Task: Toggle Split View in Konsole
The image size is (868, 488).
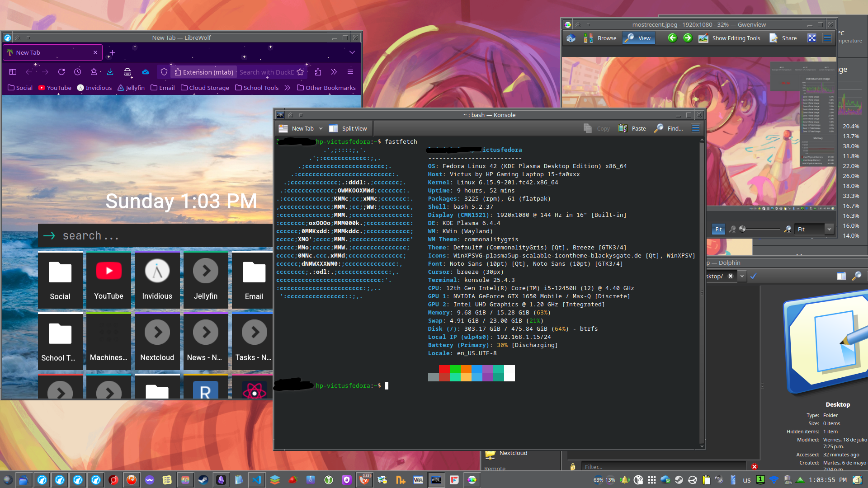Action: point(348,128)
